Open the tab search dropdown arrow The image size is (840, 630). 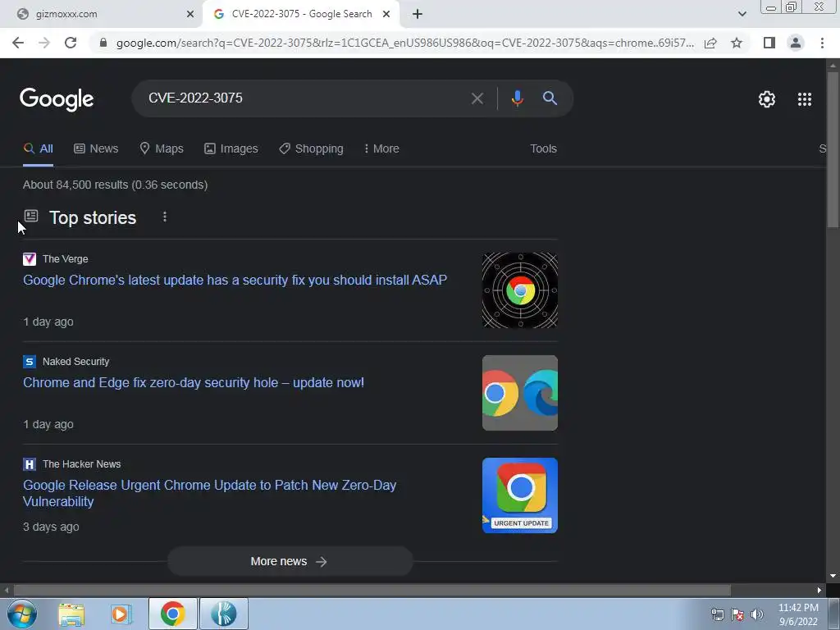(742, 14)
